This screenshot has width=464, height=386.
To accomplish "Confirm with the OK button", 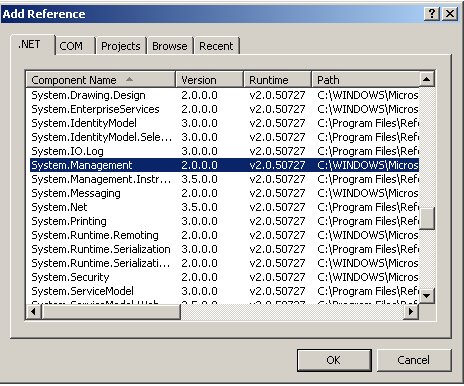I will pos(334,360).
